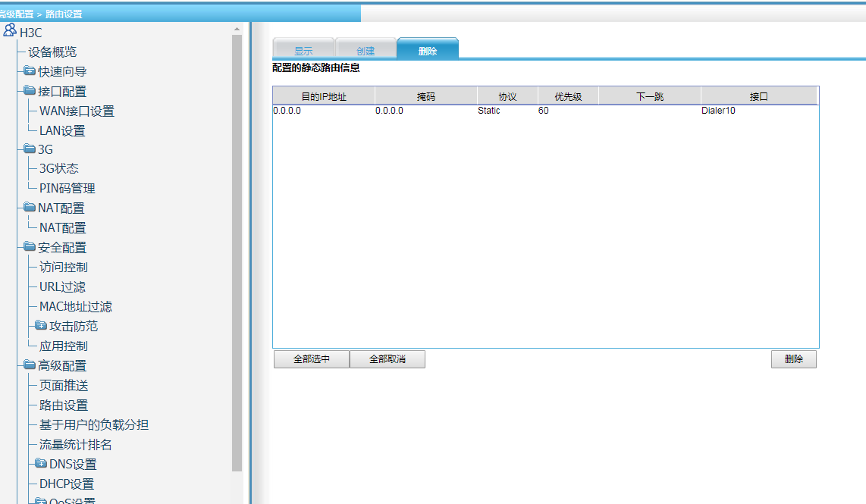The image size is (866, 504).
Task: Expand the 快速向导 folder icon
Action: pyautogui.click(x=30, y=70)
